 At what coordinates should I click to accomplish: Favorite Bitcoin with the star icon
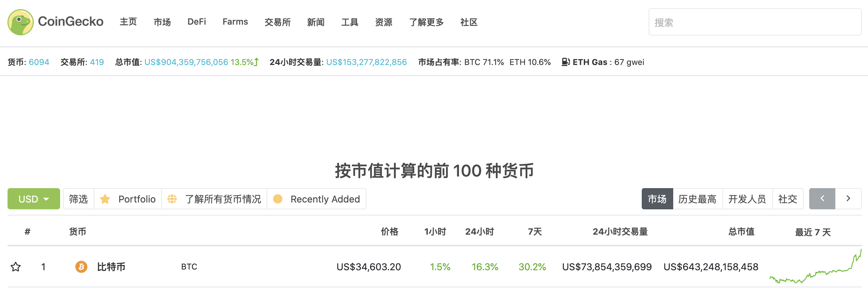tap(16, 267)
